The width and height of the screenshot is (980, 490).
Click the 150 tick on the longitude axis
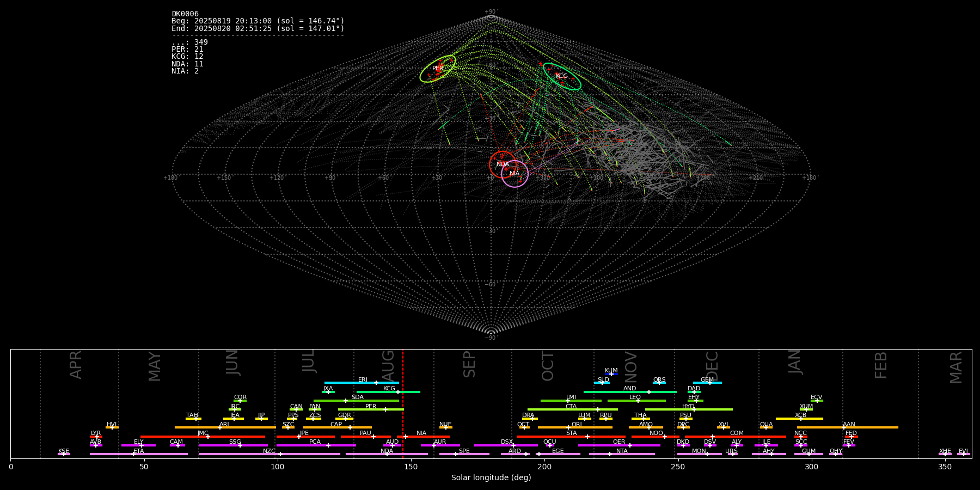[x=411, y=467]
